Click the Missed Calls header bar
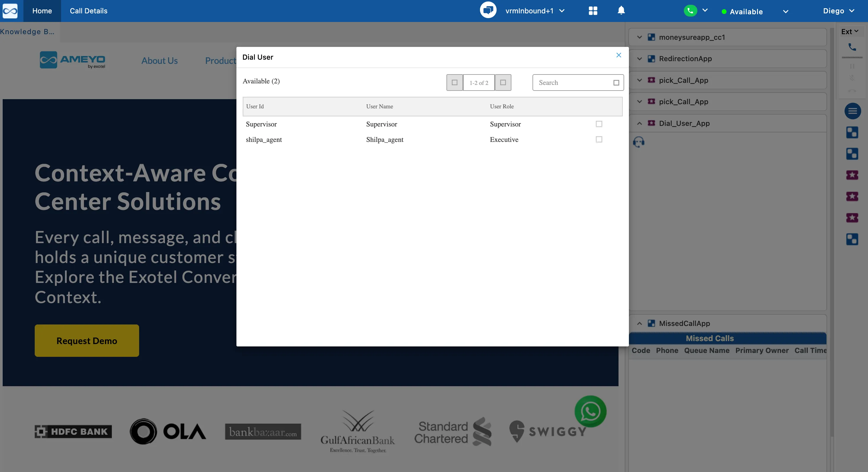 (x=727, y=338)
